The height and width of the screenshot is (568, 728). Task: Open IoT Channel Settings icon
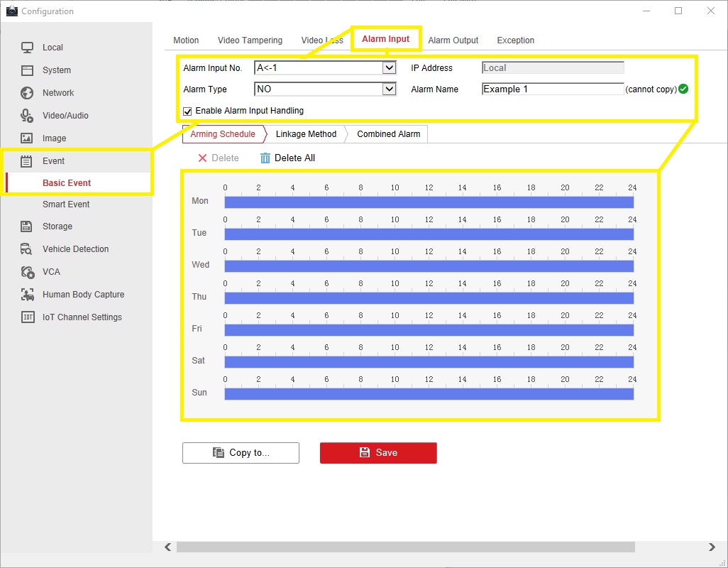click(27, 317)
